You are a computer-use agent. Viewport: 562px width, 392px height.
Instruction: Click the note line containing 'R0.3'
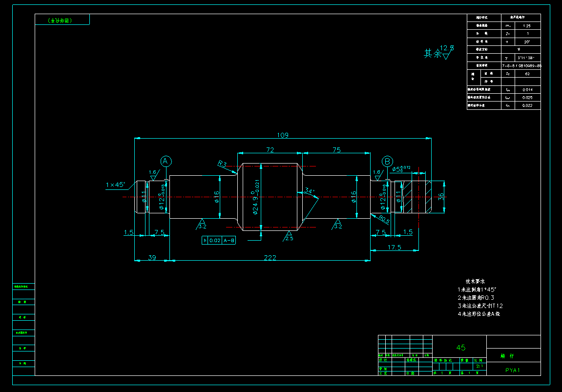point(476,298)
